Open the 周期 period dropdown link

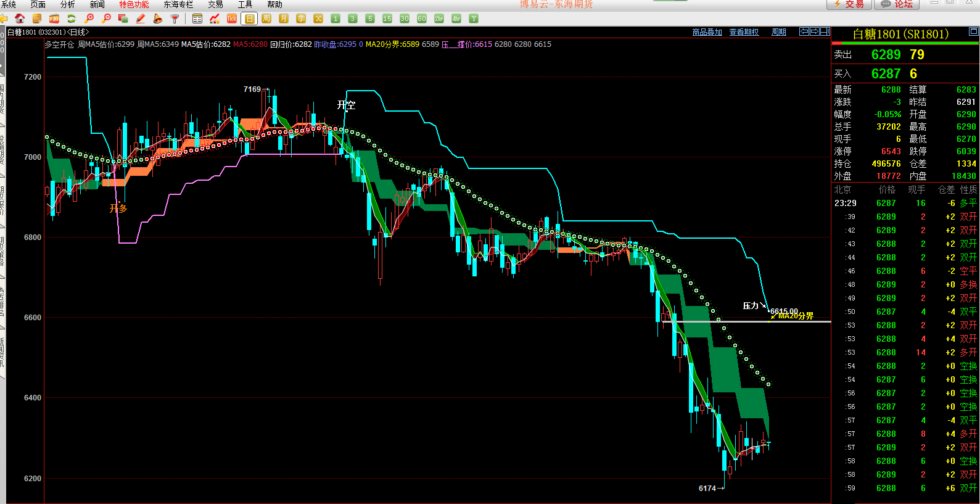pos(779,32)
